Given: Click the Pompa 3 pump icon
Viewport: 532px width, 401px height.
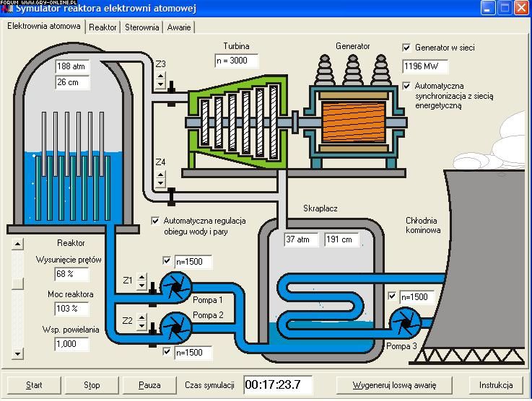Looking at the screenshot, I should pos(405,323).
